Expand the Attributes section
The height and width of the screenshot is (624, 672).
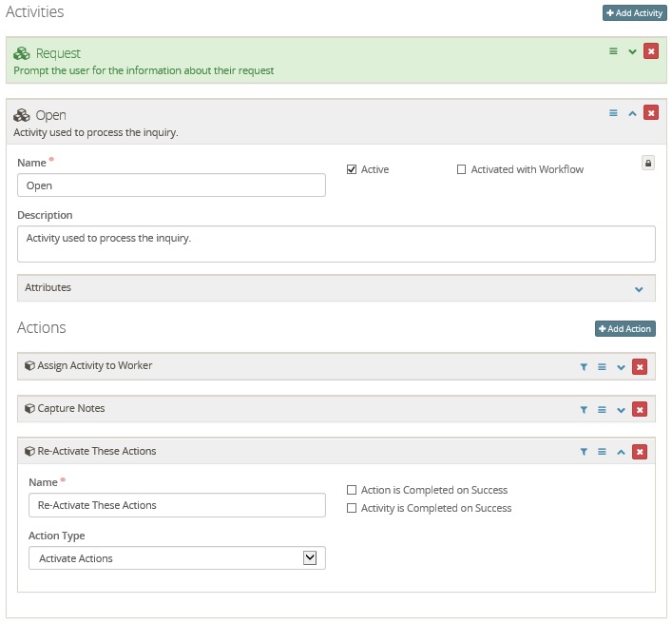coord(639,288)
